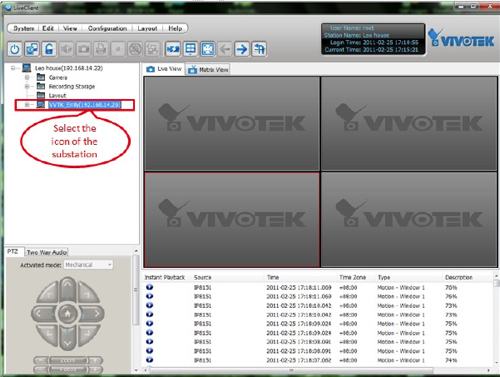This screenshot has height=377, width=500.
Task: Pan camera right with PTZ right arrow
Action: (x=93, y=313)
